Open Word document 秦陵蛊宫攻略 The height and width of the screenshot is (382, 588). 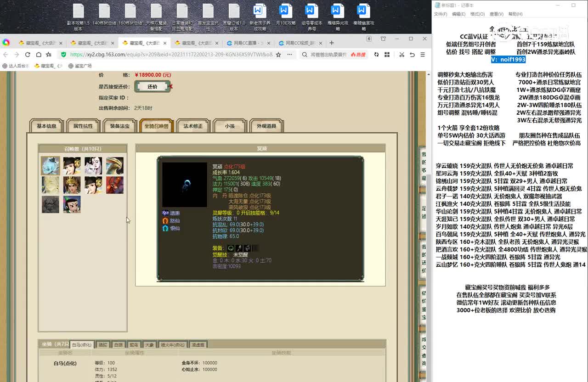(x=364, y=17)
